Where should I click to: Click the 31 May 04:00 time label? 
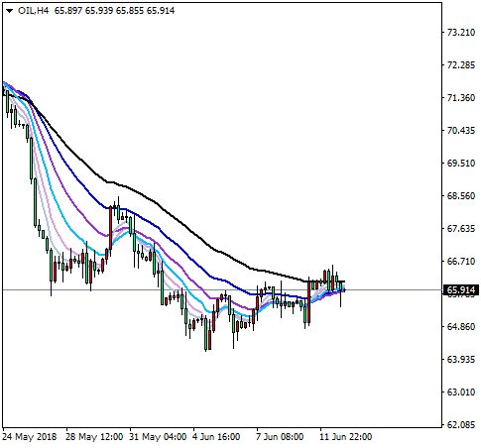pyautogui.click(x=158, y=437)
